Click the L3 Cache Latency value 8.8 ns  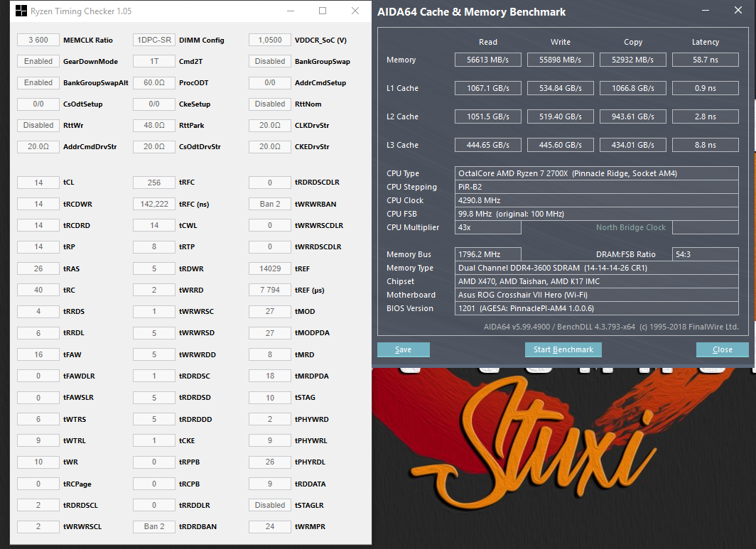(x=706, y=145)
